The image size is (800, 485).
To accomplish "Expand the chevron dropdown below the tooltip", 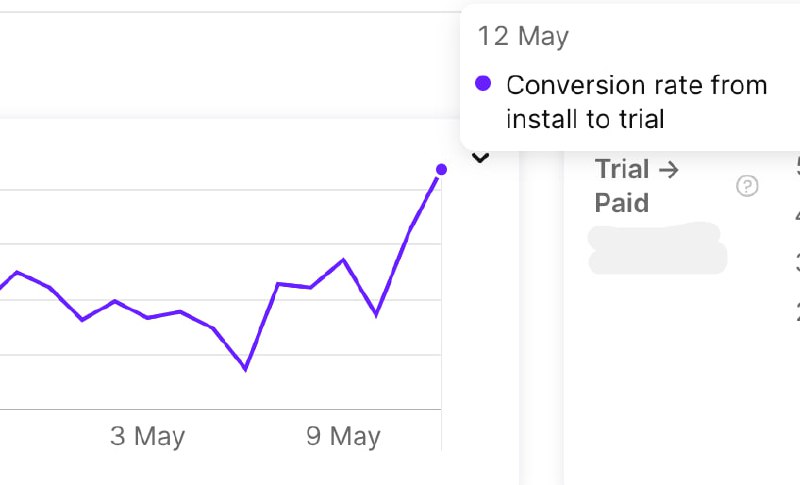I will (x=480, y=157).
